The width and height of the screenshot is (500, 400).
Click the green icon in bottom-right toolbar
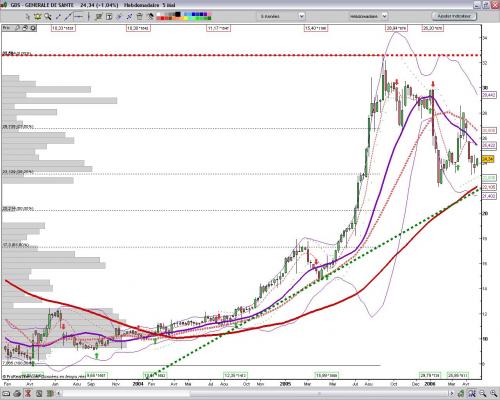461,394
